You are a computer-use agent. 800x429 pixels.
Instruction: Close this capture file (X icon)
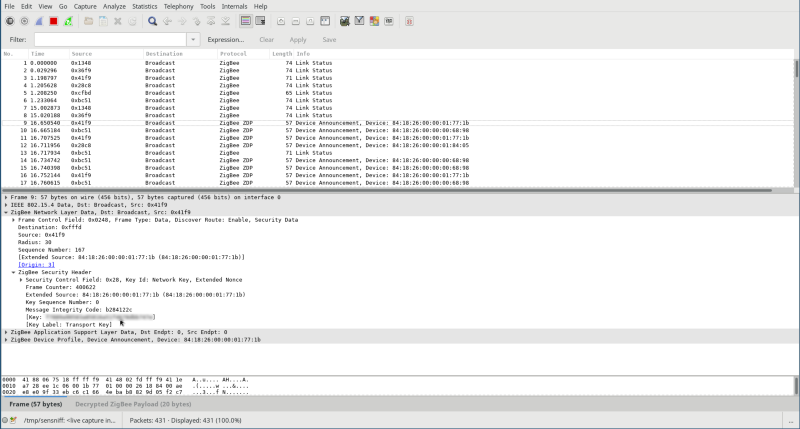click(118, 21)
